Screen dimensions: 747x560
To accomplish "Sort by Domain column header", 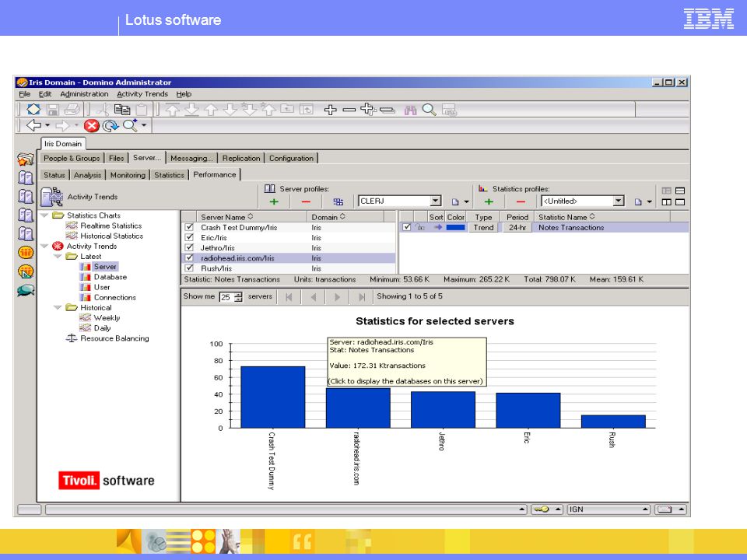I will [345, 217].
